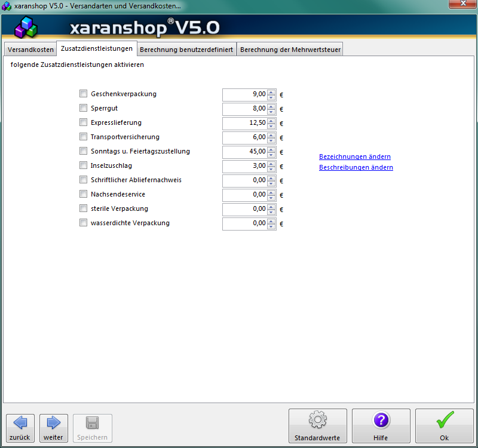Toggle Expresslieferung checkbox
478x448 pixels.
(83, 122)
